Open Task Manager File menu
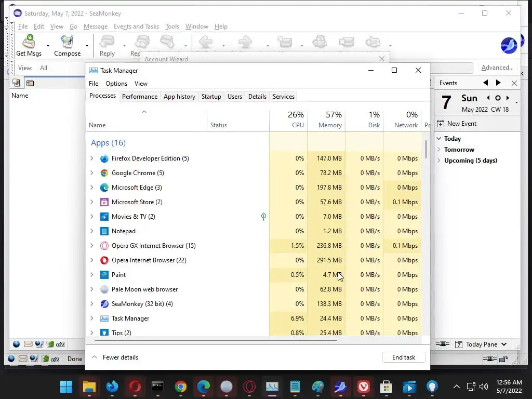The height and width of the screenshot is (399, 532). (x=94, y=84)
